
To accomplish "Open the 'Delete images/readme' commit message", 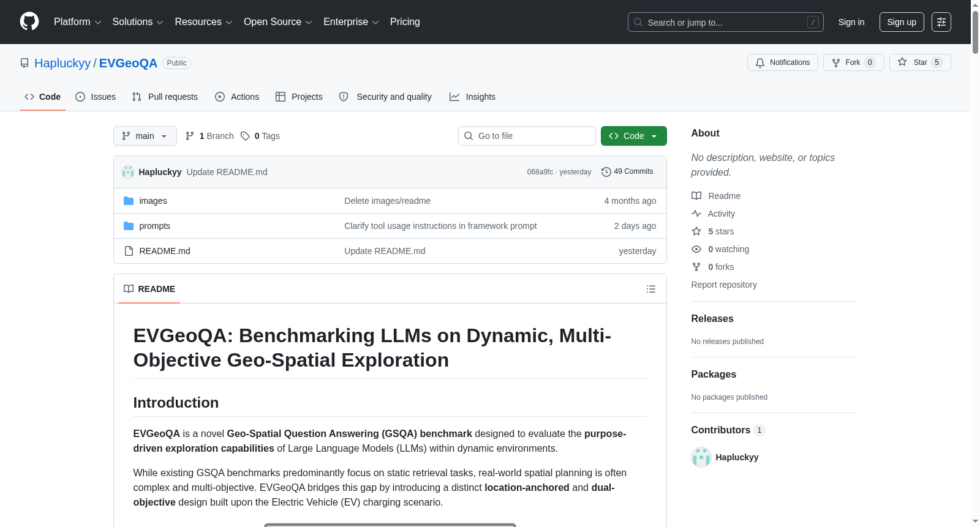I will tap(387, 201).
